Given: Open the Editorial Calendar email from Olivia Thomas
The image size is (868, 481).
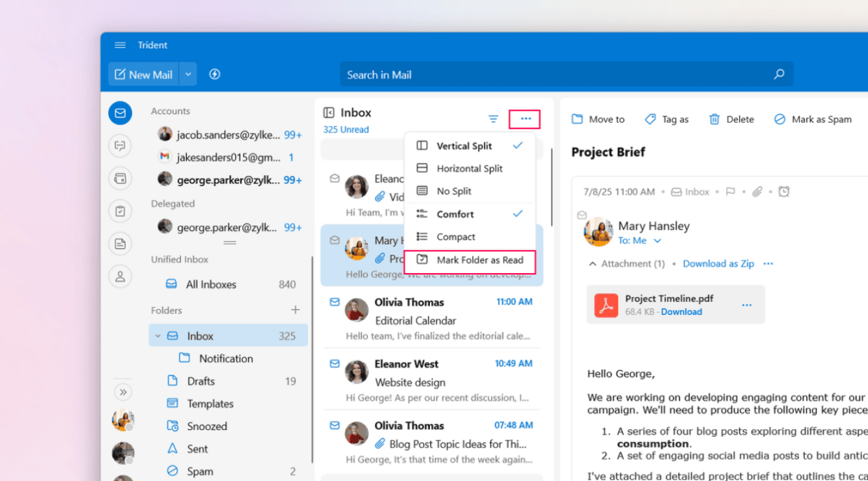Looking at the screenshot, I should 431,319.
